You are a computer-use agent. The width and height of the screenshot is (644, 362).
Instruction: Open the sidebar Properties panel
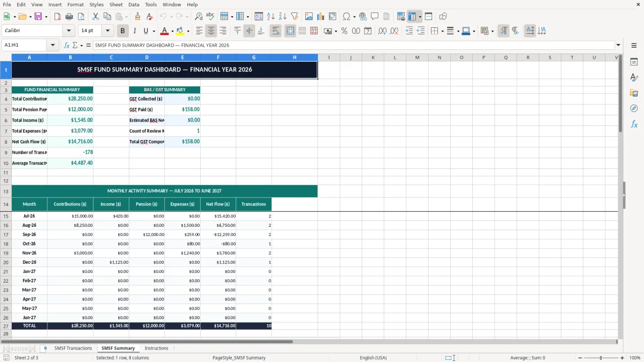pyautogui.click(x=634, y=62)
